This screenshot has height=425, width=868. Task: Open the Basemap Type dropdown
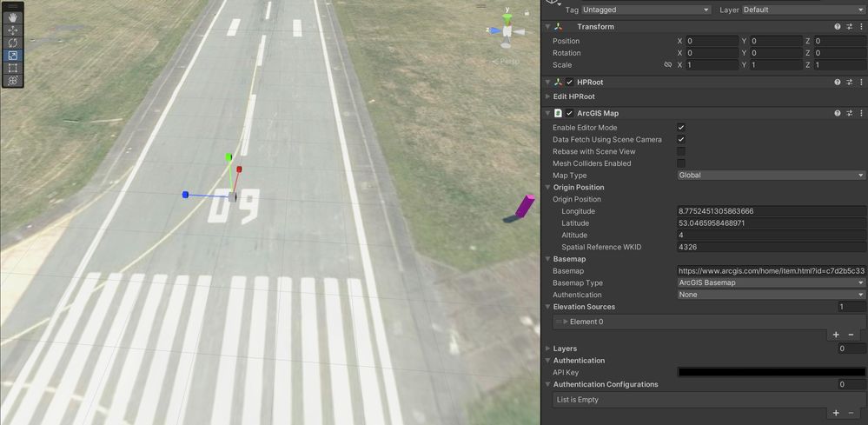(772, 282)
